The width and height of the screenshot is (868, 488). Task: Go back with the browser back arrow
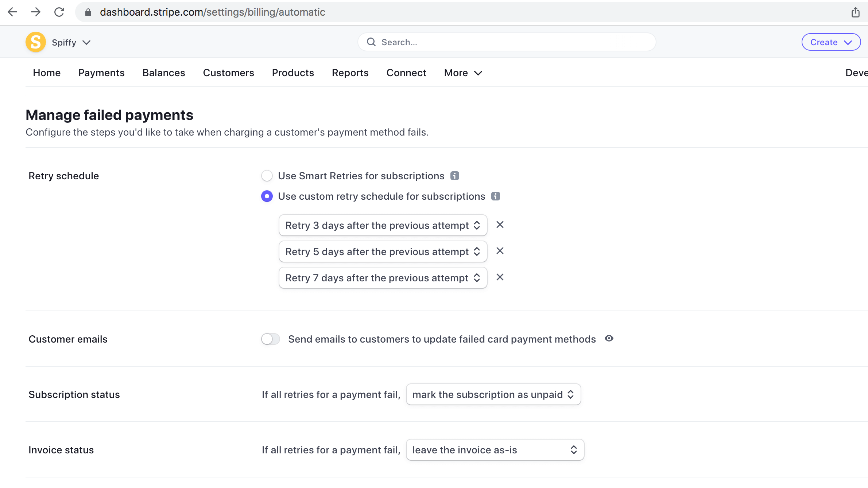point(12,12)
